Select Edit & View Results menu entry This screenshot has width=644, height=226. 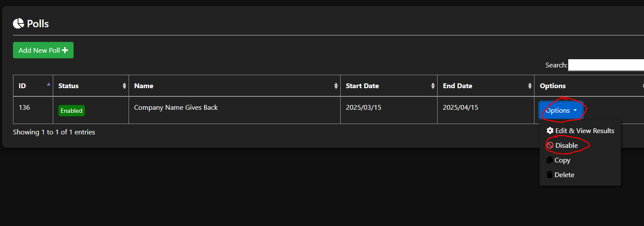[x=585, y=131]
